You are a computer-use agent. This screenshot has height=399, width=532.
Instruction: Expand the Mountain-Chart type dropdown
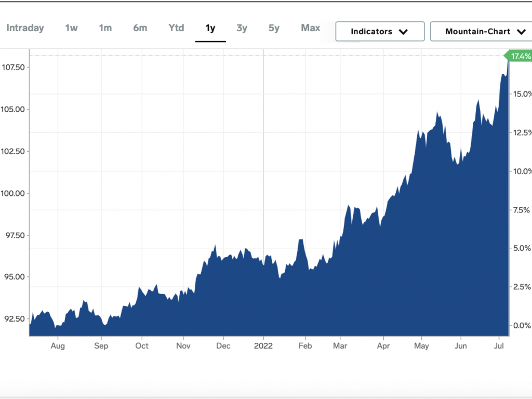(x=481, y=32)
